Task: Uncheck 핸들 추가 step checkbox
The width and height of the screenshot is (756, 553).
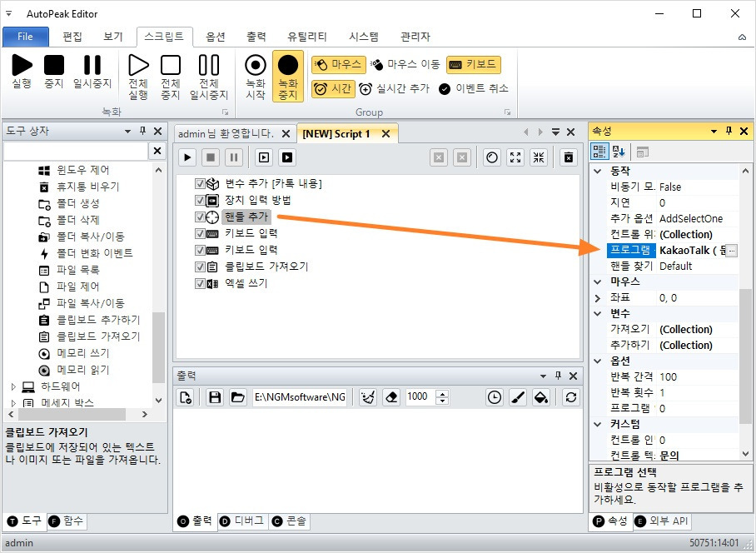Action: (200, 217)
